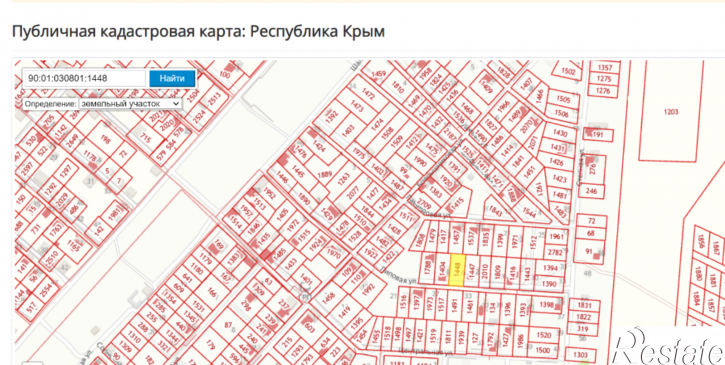Open the Определение object type dropdown

pos(130,104)
